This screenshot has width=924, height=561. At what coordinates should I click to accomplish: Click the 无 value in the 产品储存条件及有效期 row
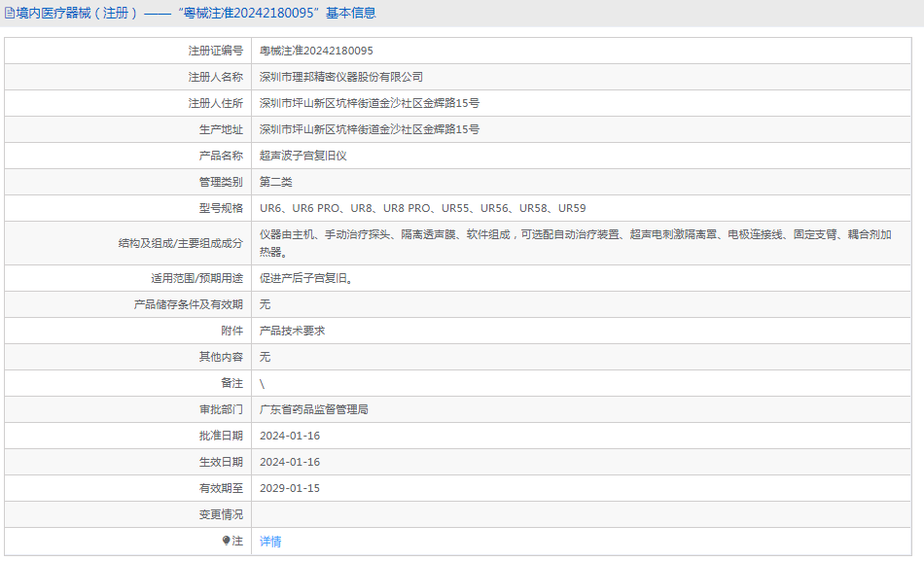(266, 304)
